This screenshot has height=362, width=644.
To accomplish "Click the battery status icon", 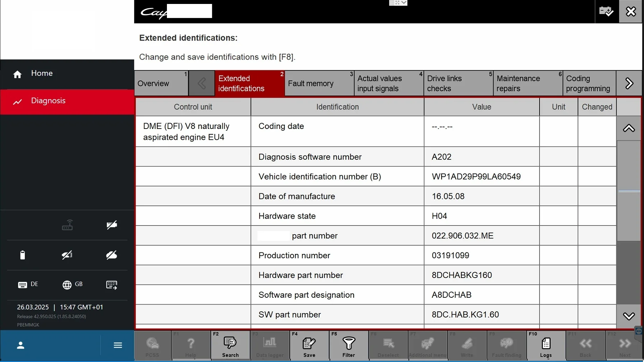I will (x=23, y=255).
